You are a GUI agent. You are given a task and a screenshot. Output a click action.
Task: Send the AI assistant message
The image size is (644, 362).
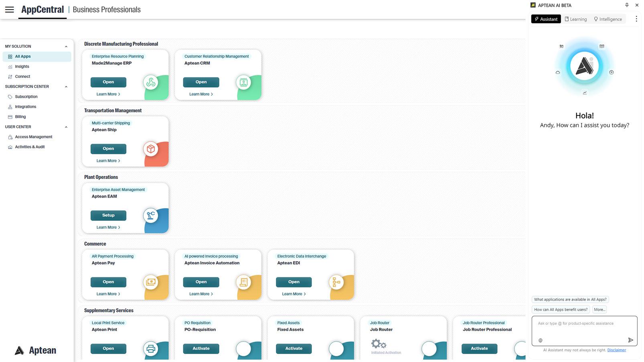[630, 340]
